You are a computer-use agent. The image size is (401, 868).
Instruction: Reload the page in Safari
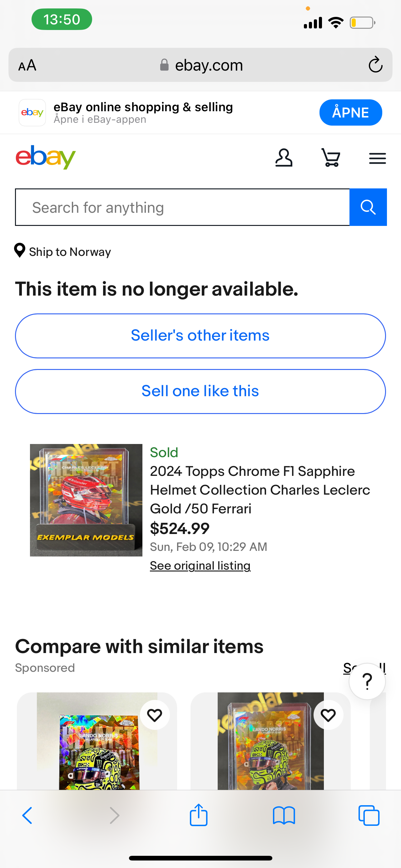click(x=375, y=65)
